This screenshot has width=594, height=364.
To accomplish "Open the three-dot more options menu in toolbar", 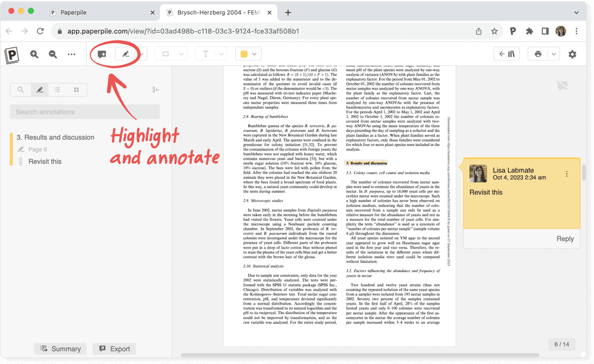I will (71, 54).
